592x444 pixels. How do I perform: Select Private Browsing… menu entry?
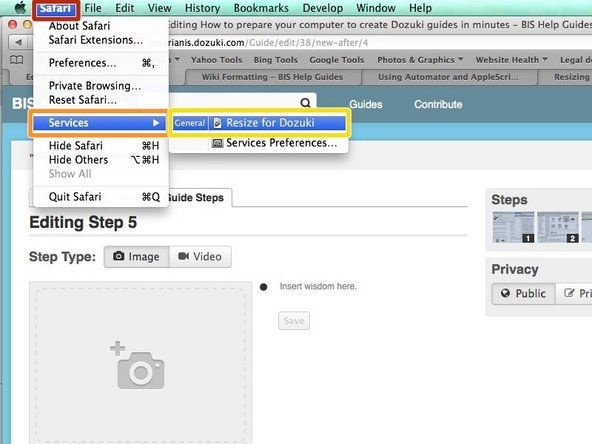point(100,86)
